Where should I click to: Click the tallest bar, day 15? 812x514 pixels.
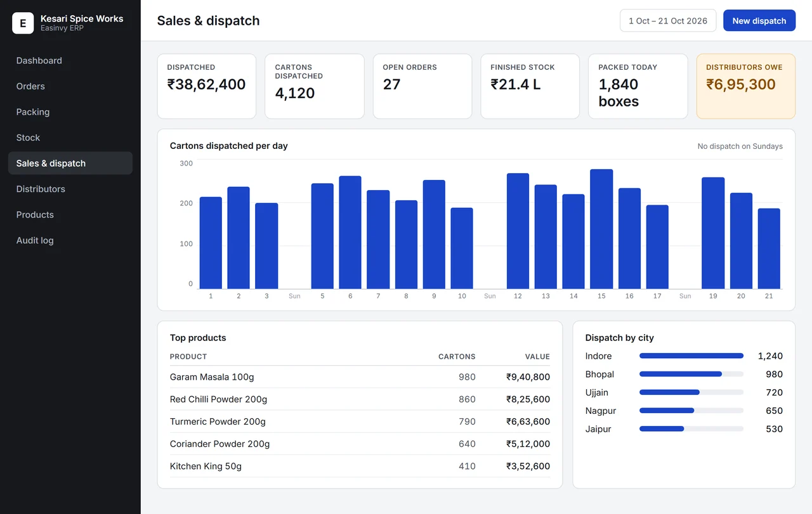[x=601, y=229]
